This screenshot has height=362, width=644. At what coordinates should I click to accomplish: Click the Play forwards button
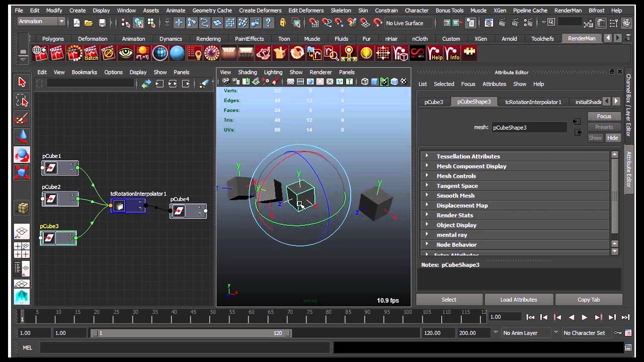click(x=585, y=317)
